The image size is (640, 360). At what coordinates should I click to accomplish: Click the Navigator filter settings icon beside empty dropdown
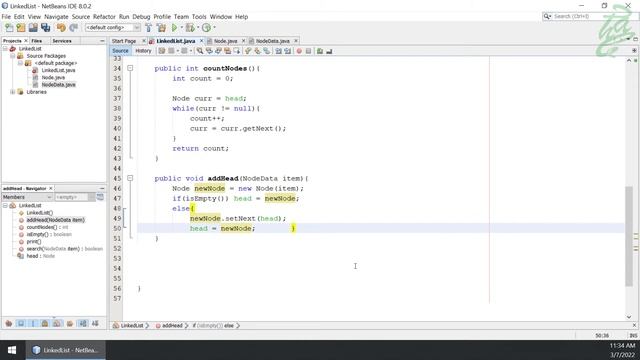tap(100, 197)
